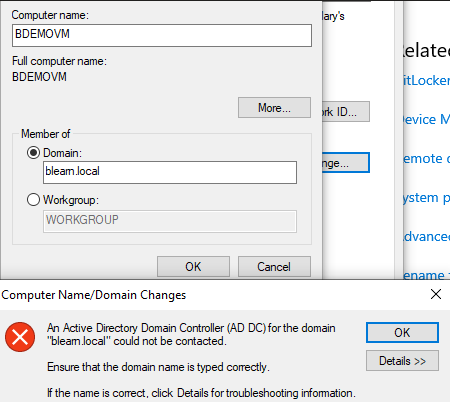Image resolution: width=450 pixels, height=402 pixels.
Task: Click OK on the error message
Action: 402,332
